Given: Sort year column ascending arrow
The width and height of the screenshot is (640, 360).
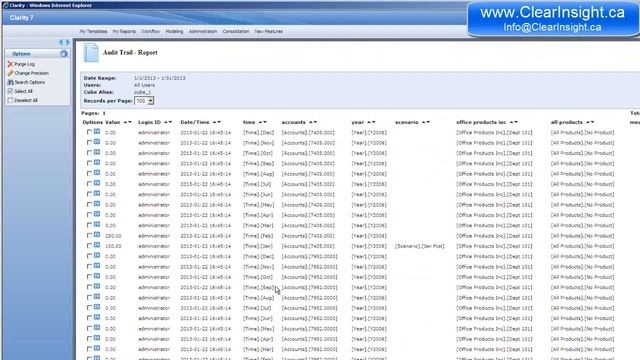Looking at the screenshot, I should click(369, 122).
